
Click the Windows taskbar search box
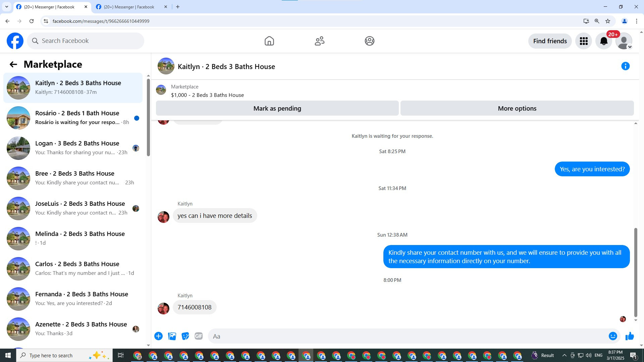coord(64,355)
